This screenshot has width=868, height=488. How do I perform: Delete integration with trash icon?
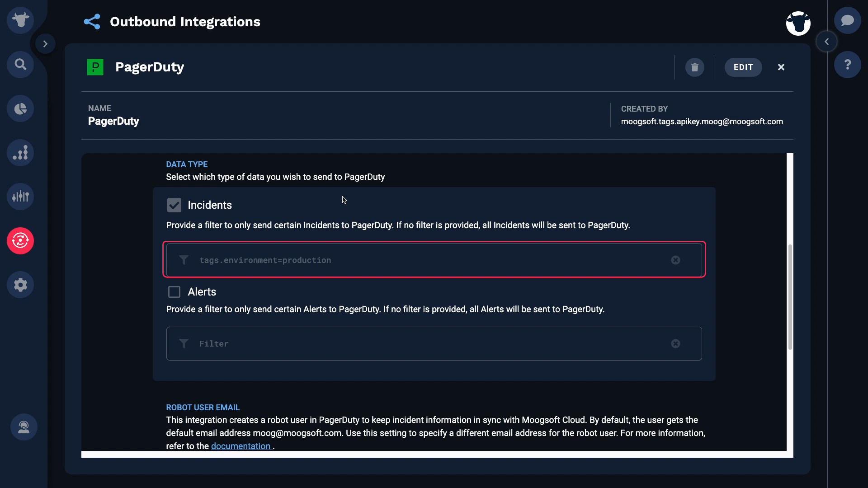click(695, 67)
